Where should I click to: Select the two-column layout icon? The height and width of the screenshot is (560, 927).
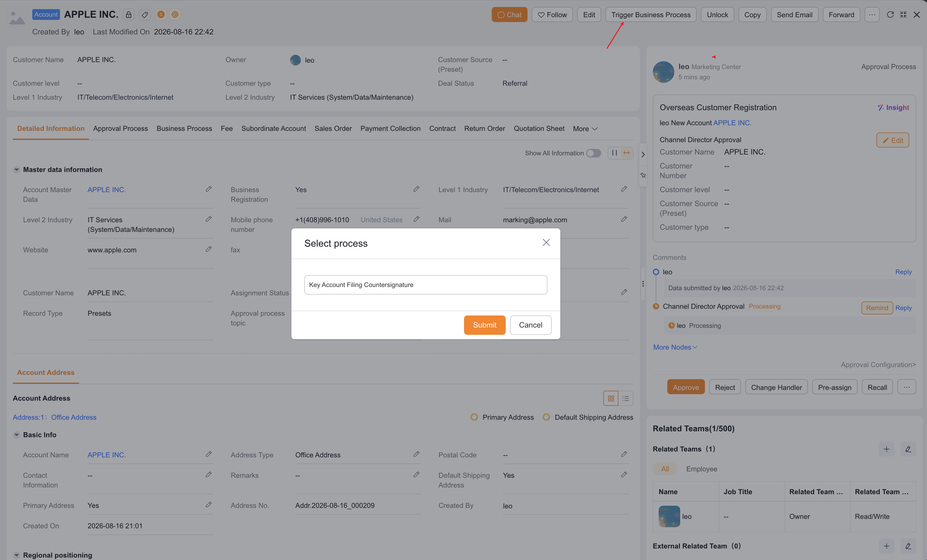(x=614, y=153)
